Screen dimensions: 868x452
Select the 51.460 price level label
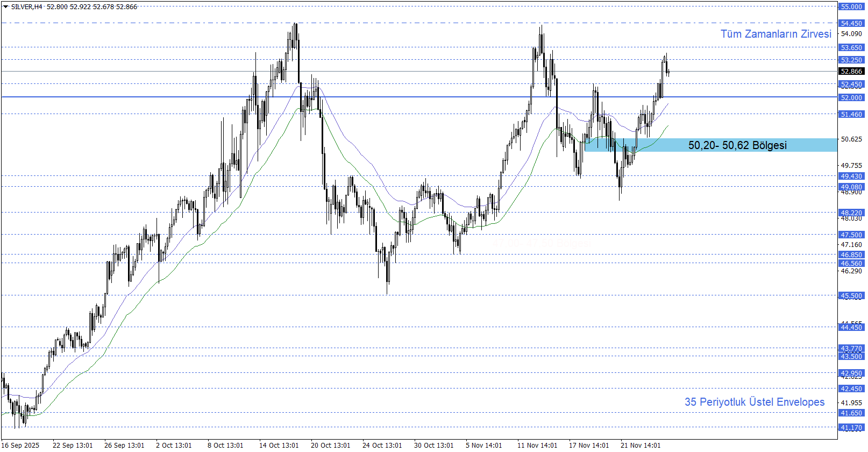[x=851, y=115]
